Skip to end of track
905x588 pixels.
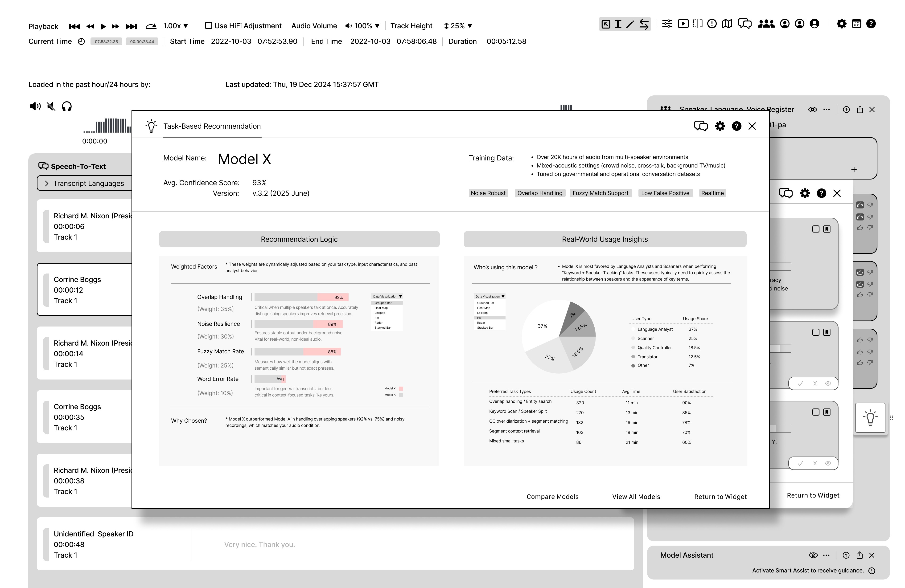(131, 26)
